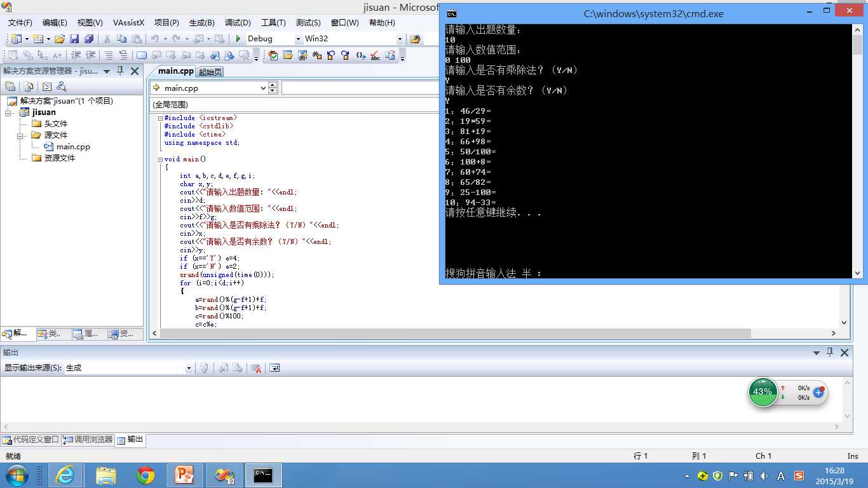
Task: Collapse the #include code region
Action: (161, 118)
